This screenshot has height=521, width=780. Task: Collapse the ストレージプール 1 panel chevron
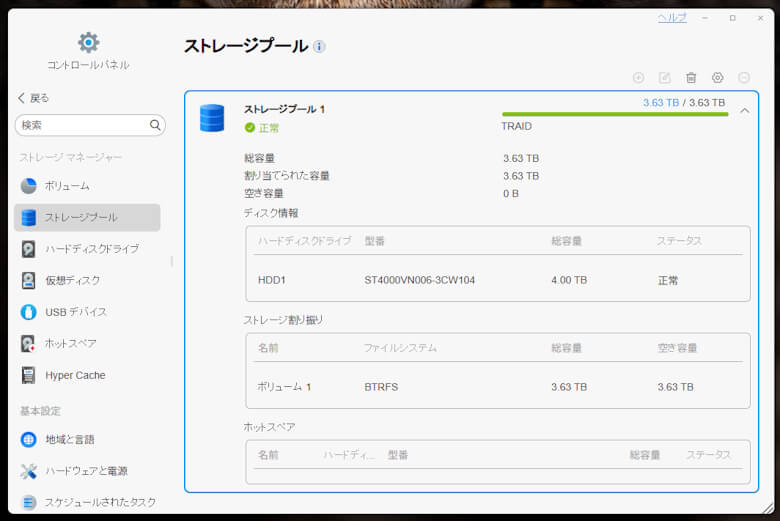(744, 111)
